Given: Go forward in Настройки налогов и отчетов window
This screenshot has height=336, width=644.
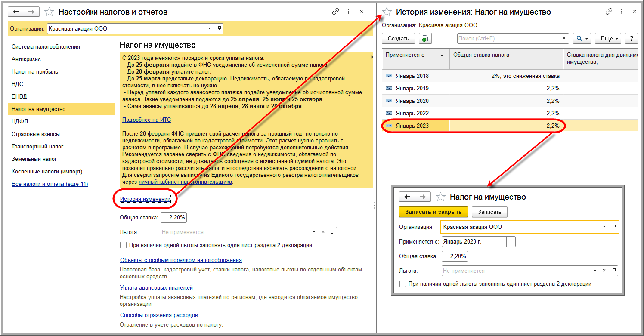Looking at the screenshot, I should point(31,12).
